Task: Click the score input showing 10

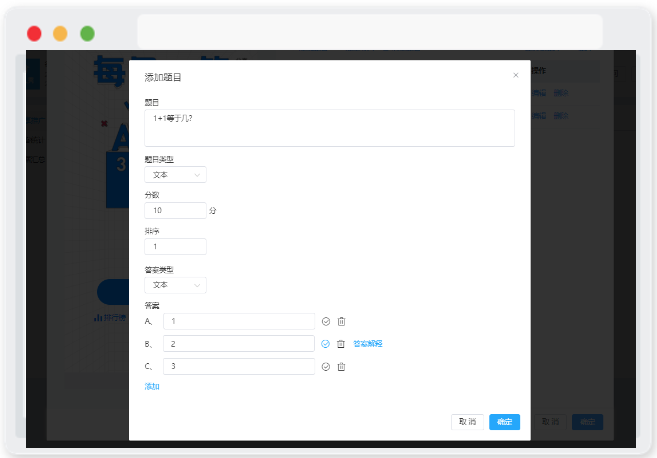Action: [175, 210]
